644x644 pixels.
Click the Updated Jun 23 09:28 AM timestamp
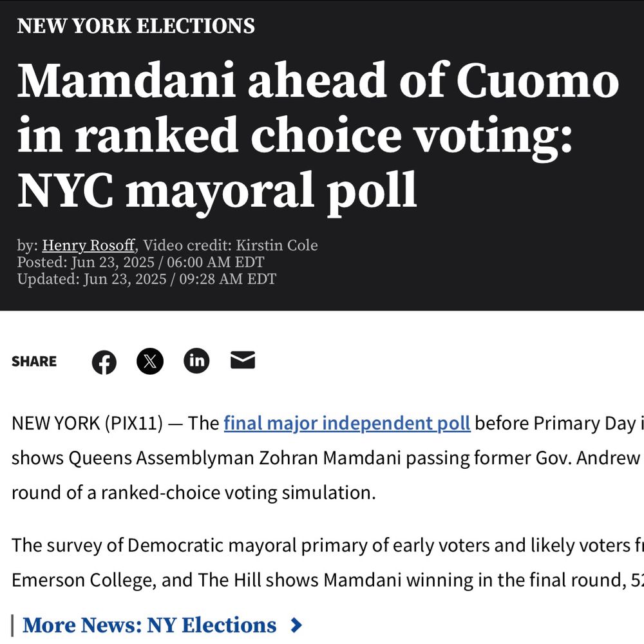tap(147, 279)
